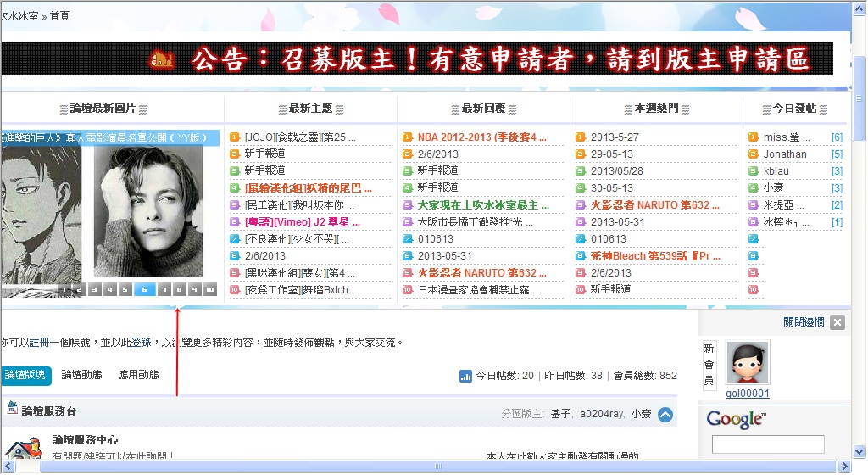Click 論壇服務台 section folder icon
Image resolution: width=868 pixels, height=475 pixels.
[12, 408]
